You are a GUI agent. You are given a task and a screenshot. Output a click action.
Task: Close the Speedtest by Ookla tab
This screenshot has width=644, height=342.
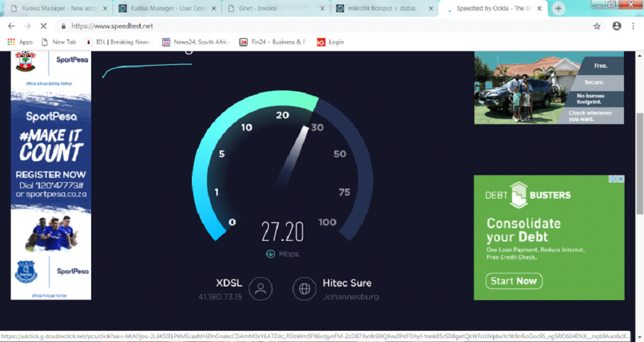click(x=539, y=8)
